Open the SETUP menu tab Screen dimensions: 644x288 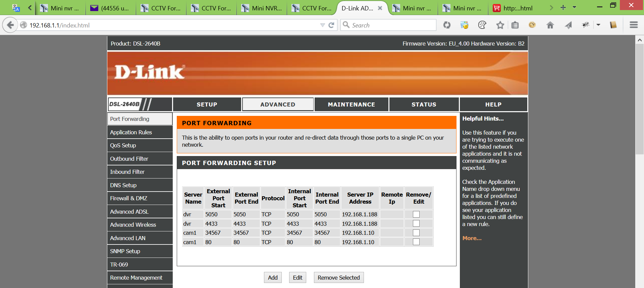tap(207, 104)
